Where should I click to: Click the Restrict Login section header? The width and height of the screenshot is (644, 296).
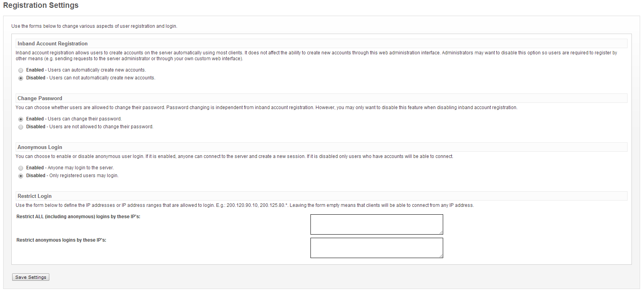pos(34,196)
